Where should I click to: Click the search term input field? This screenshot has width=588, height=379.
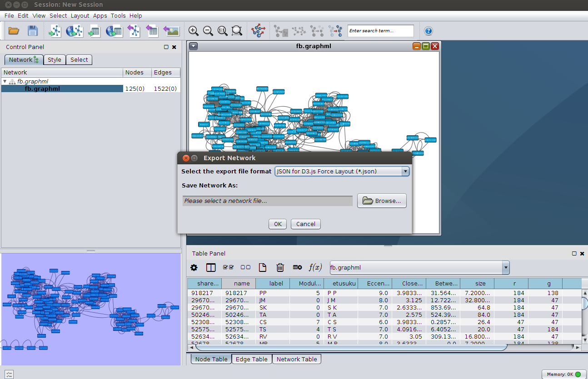tap(380, 31)
